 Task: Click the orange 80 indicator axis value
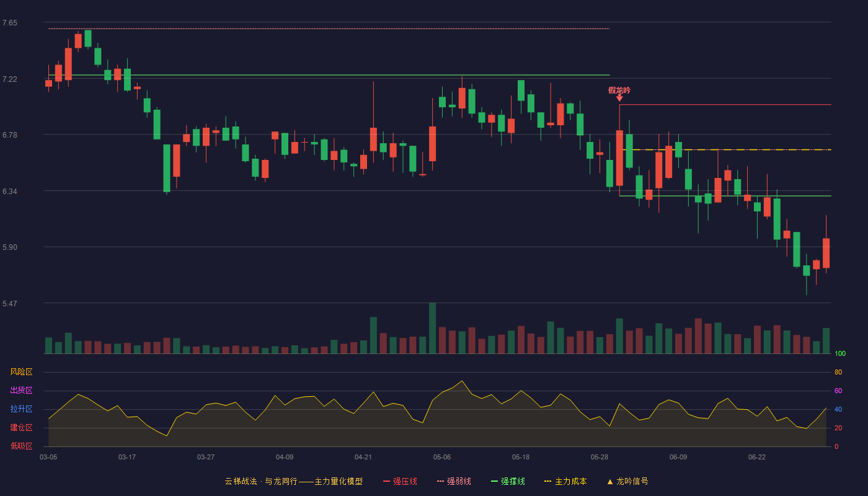click(x=838, y=372)
